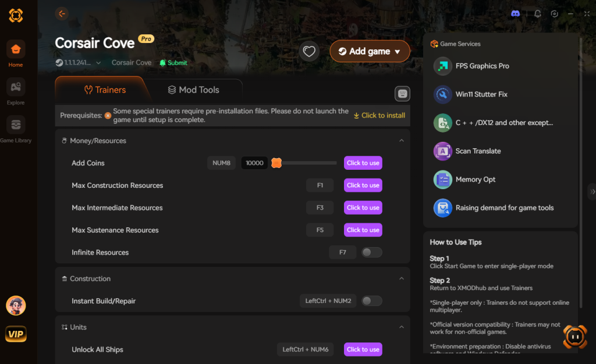
Task: Click the Add Coins 10000 value field
Action: tap(254, 163)
